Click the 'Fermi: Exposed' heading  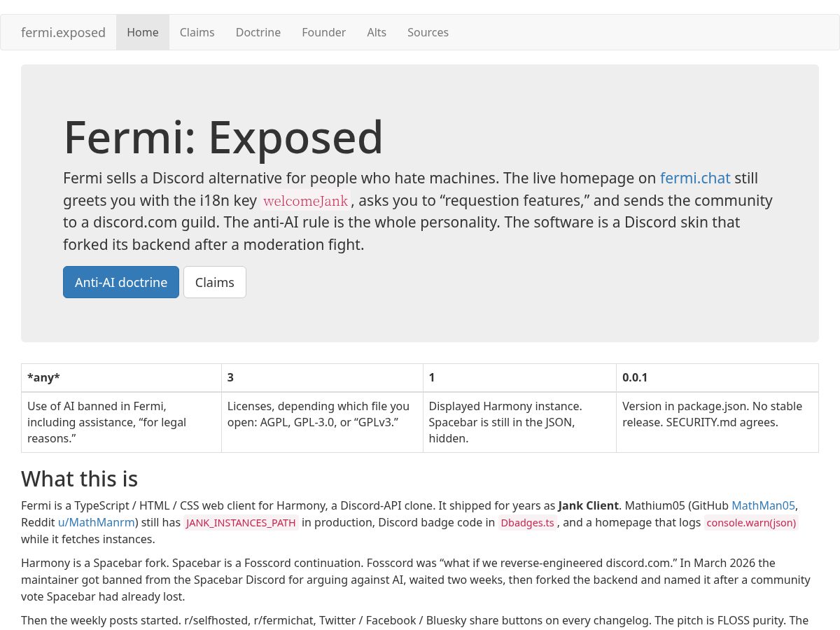[223, 137]
